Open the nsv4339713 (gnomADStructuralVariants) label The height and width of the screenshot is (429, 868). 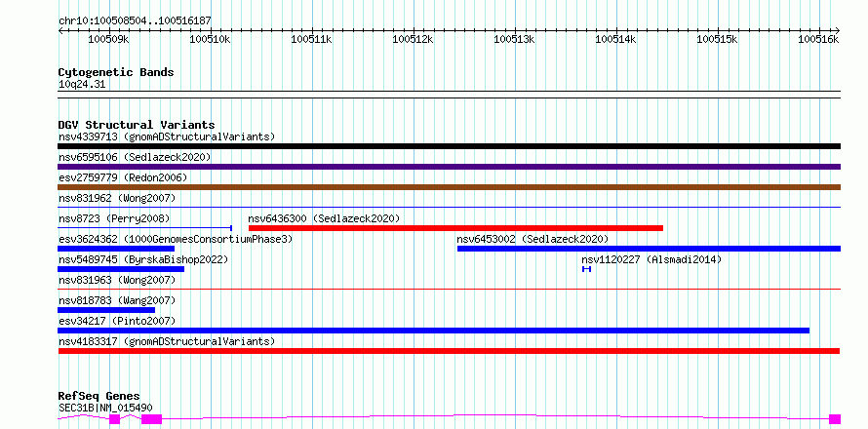click(167, 136)
